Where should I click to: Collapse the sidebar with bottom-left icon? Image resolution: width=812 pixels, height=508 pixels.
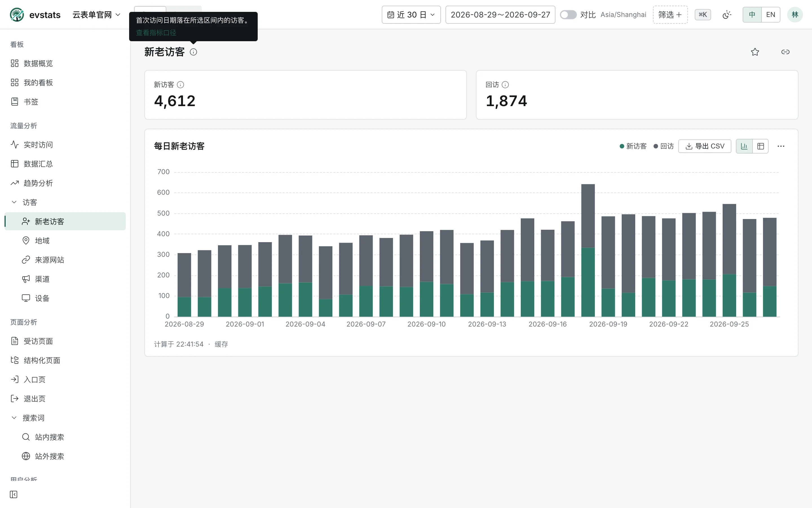(14, 494)
